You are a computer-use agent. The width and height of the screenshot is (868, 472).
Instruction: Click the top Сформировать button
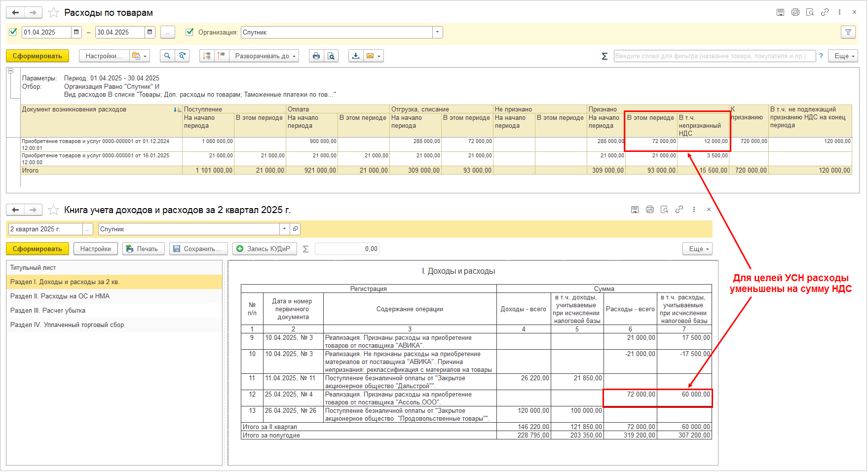[38, 56]
